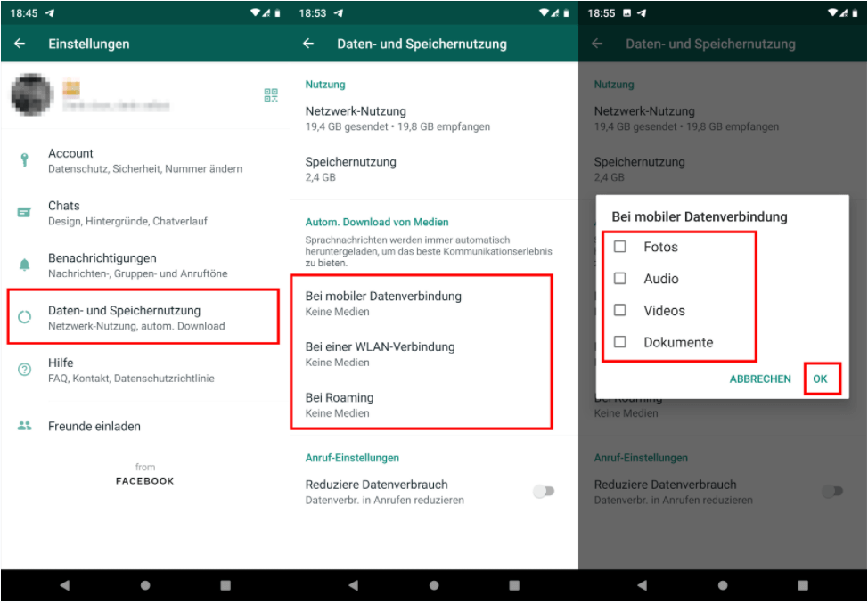Viewport: 868px width, 603px height.
Task: Tick the Dokumente checkbox
Action: point(620,342)
